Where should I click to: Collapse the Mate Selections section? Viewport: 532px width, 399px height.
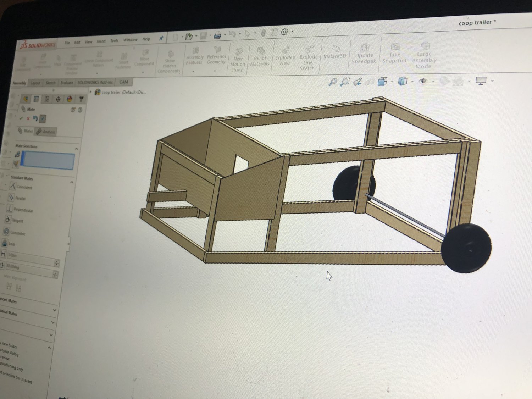pyautogui.click(x=76, y=148)
